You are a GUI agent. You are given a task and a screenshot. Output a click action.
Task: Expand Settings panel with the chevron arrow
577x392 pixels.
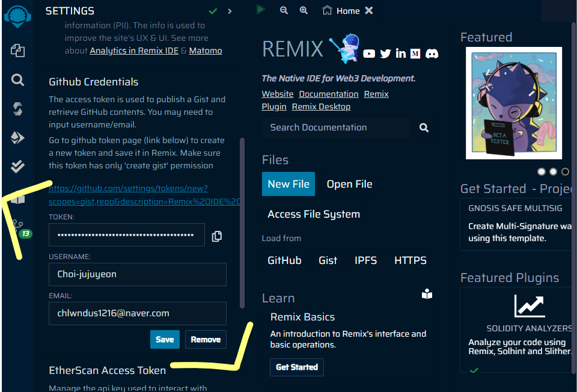click(x=230, y=11)
